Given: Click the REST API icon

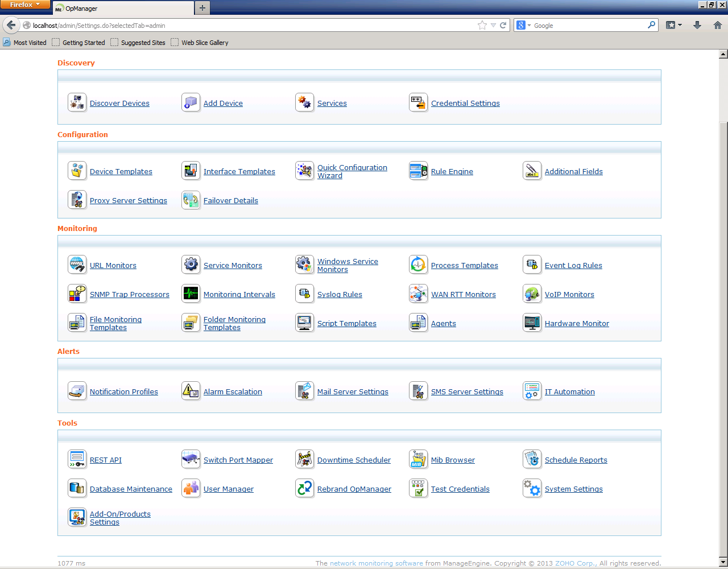Looking at the screenshot, I should click(77, 459).
